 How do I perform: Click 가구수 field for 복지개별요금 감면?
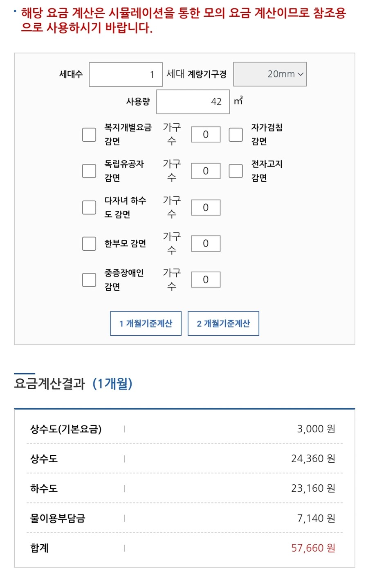206,134
